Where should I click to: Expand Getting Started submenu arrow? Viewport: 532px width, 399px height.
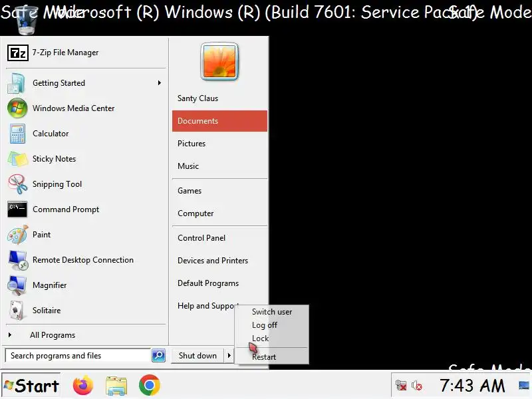160,83
